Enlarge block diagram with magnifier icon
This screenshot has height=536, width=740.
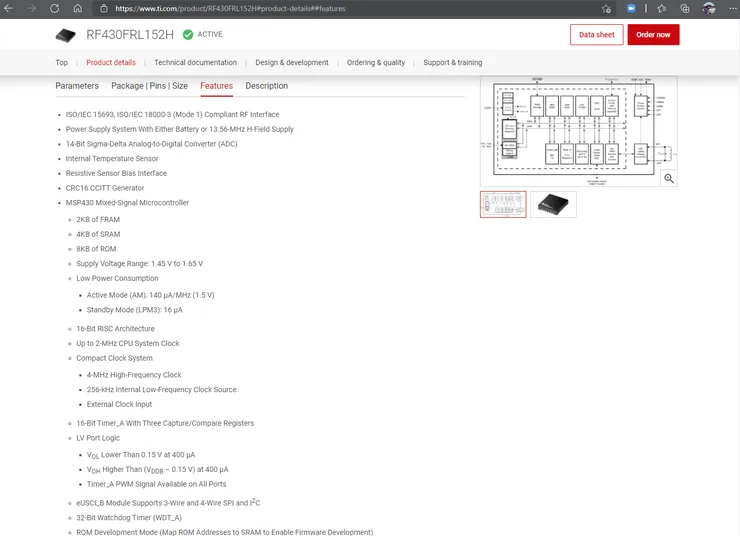pyautogui.click(x=669, y=178)
